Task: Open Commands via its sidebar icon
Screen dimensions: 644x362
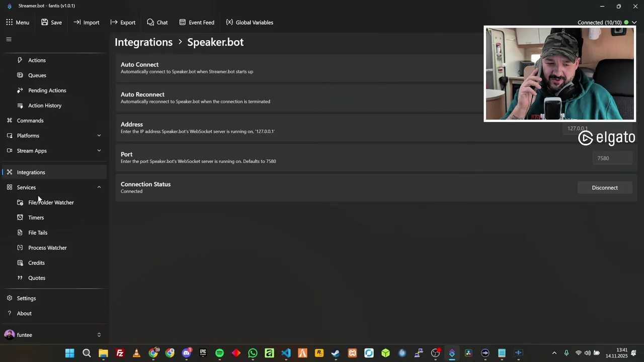Action: click(9, 121)
